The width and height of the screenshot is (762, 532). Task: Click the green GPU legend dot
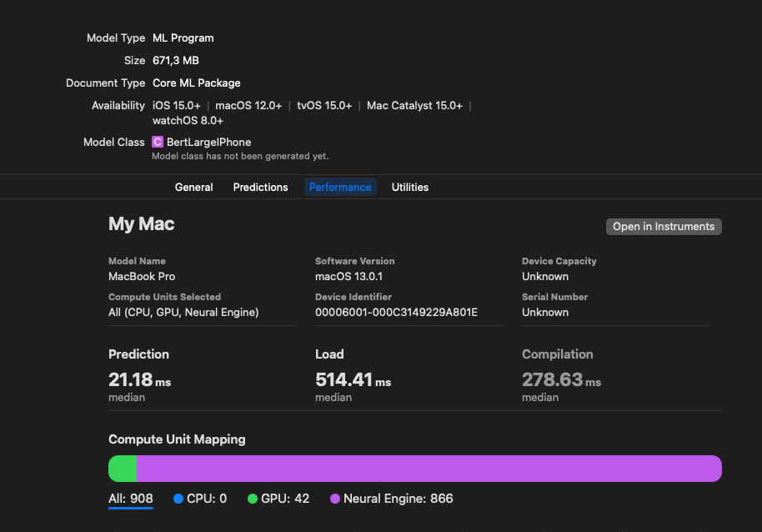coord(253,499)
